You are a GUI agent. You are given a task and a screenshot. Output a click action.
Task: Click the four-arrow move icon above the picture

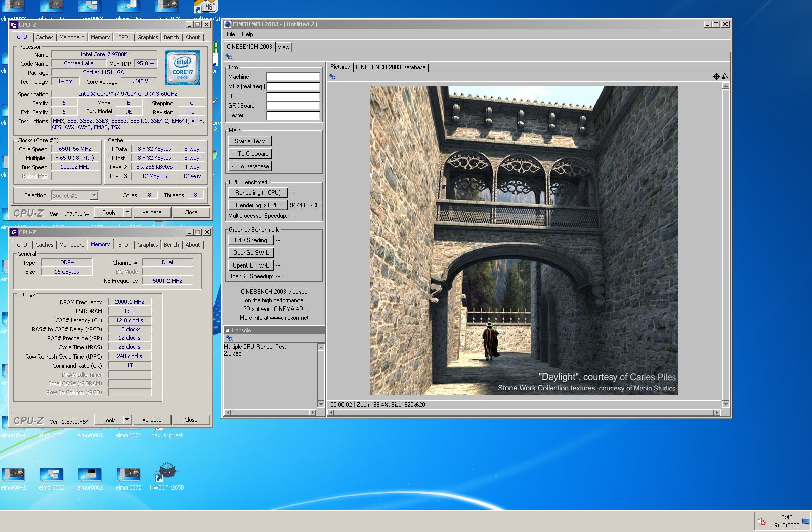tap(716, 77)
